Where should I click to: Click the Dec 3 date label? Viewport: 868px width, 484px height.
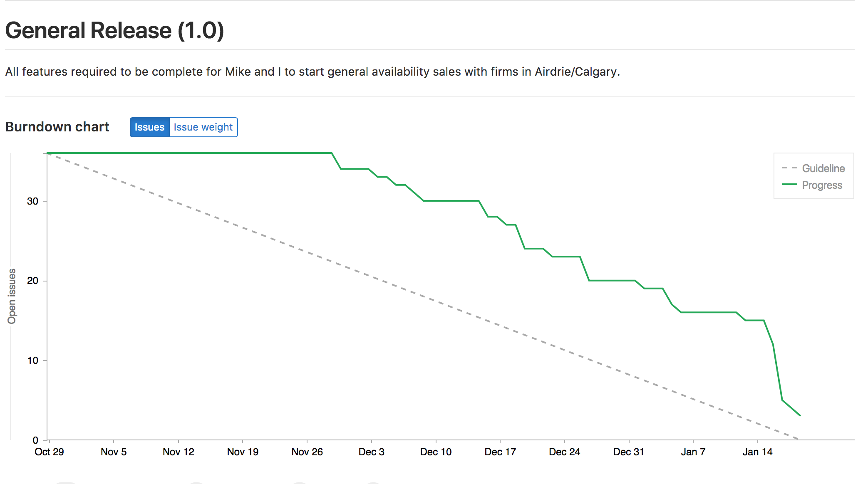tap(372, 452)
